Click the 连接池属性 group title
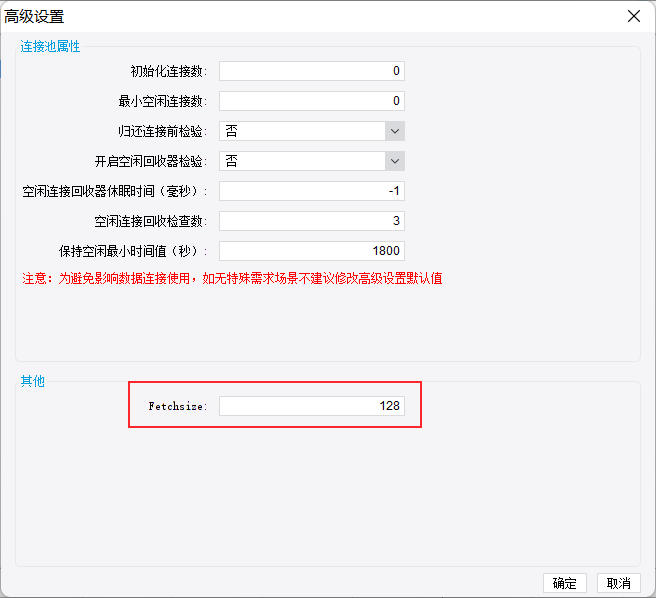This screenshot has width=656, height=598. pyautogui.click(x=50, y=46)
